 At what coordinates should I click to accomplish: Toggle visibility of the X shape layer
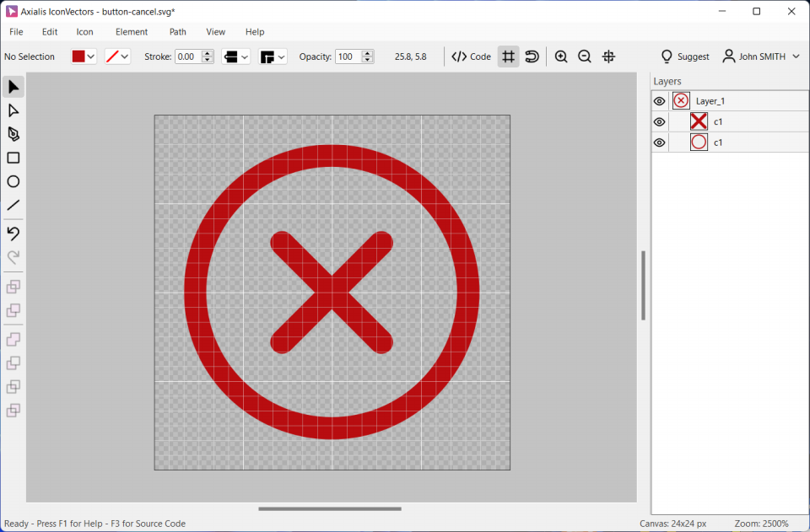point(660,122)
